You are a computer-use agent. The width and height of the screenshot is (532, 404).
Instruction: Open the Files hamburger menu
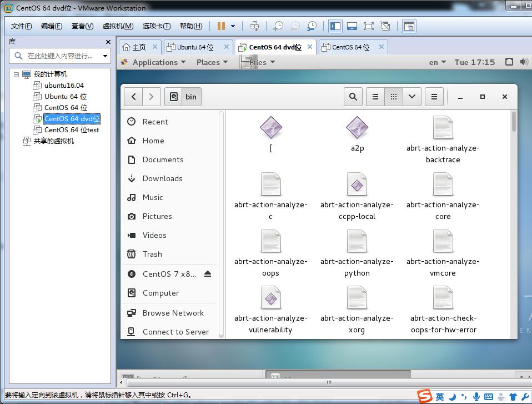(x=434, y=97)
